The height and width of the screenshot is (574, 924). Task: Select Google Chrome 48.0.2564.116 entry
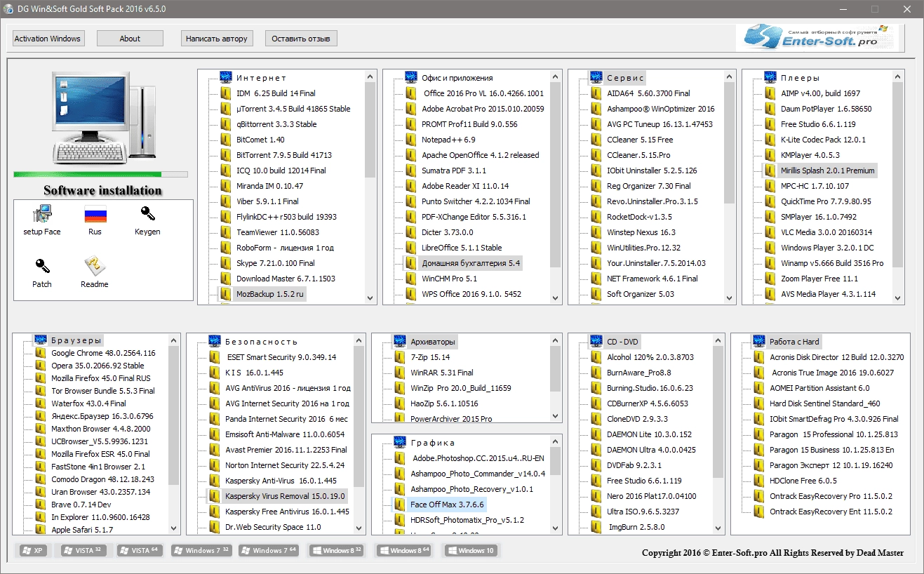(x=103, y=353)
